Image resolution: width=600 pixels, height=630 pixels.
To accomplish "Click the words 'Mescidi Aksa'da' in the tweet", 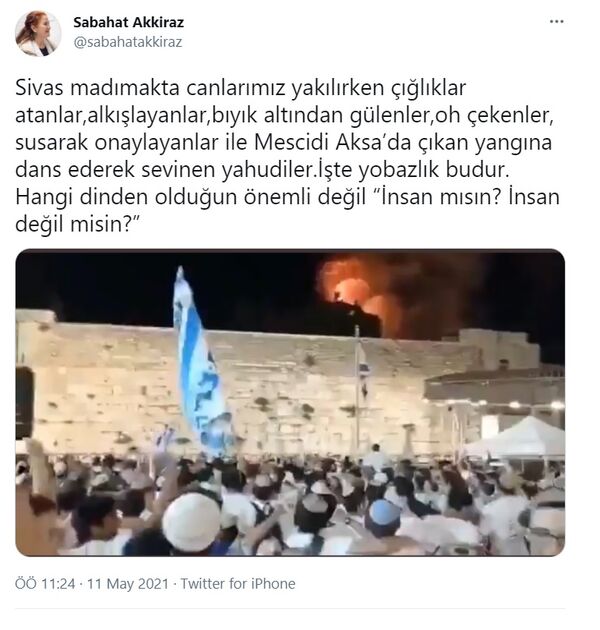I will click(332, 143).
